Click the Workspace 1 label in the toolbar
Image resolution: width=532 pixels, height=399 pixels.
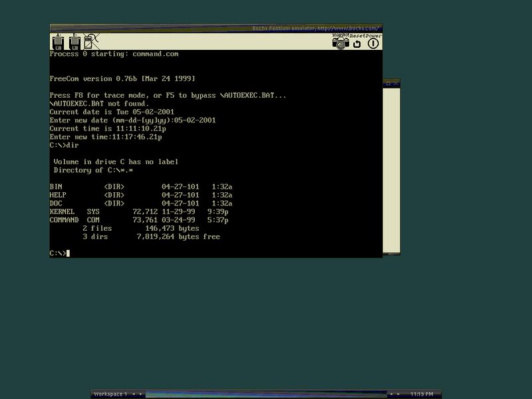(x=110, y=394)
